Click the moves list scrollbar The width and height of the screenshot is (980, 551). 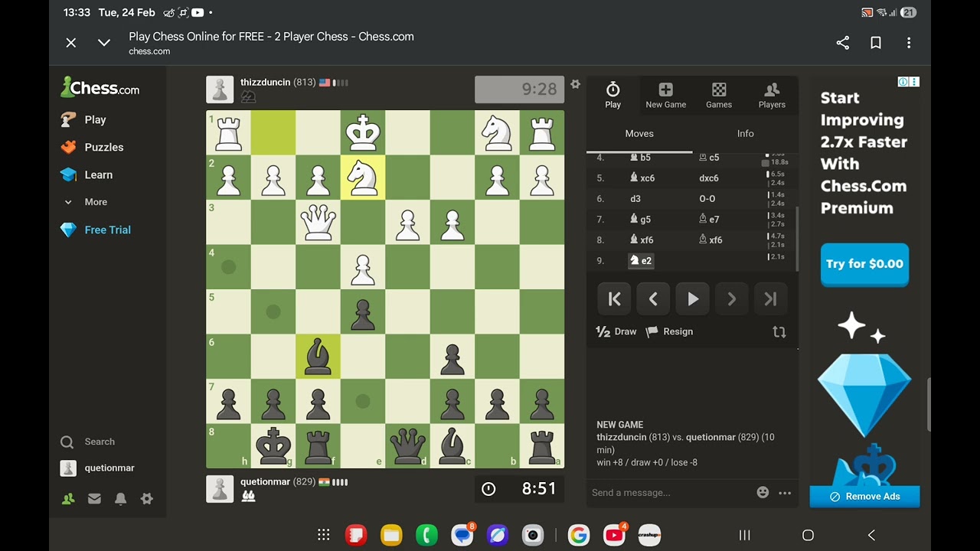click(796, 237)
